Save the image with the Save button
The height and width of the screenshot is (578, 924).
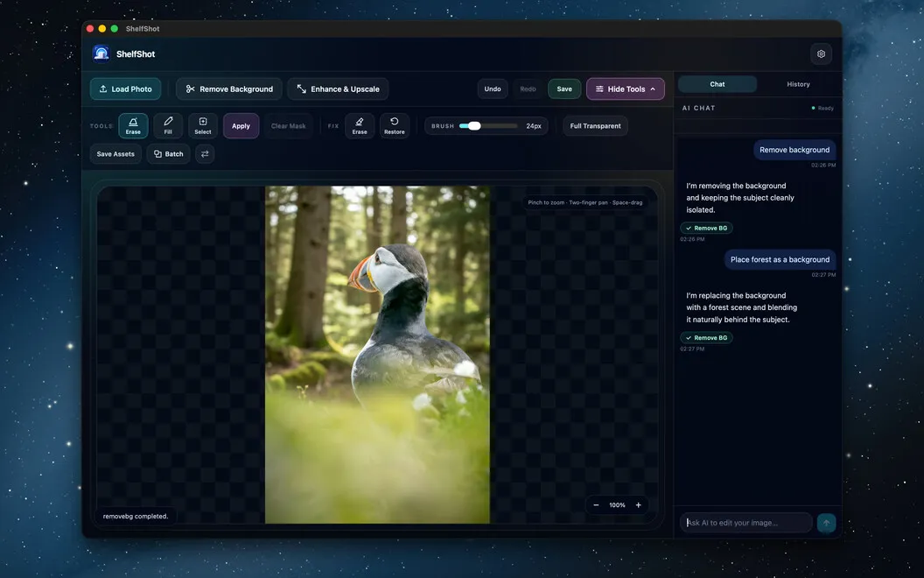tap(564, 89)
